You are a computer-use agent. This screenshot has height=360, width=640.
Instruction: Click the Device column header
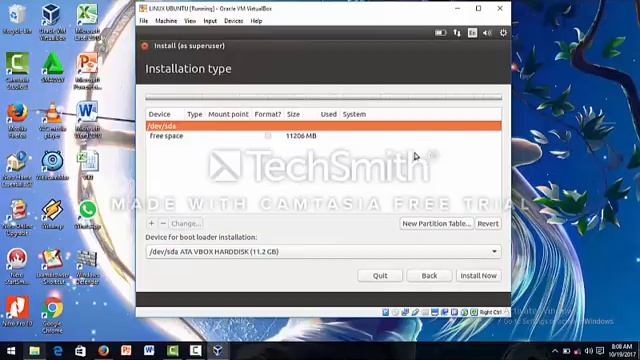(x=160, y=114)
